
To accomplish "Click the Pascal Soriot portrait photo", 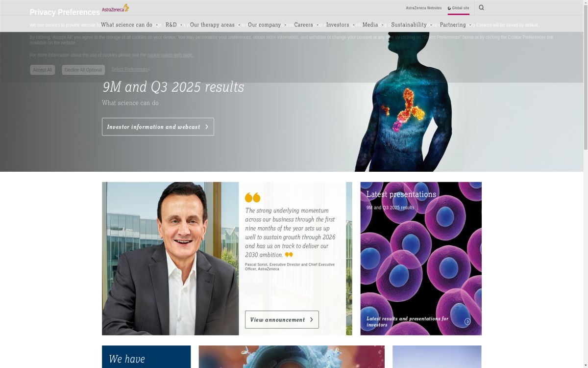I will [x=170, y=259].
